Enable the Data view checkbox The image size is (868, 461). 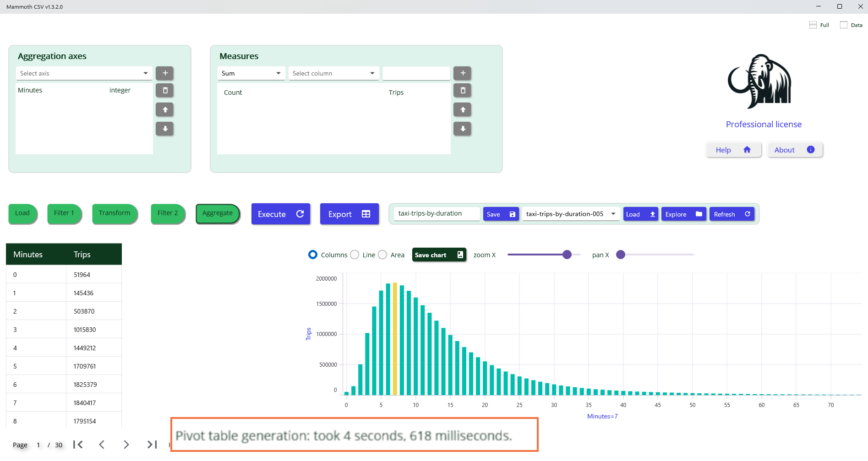click(x=844, y=25)
